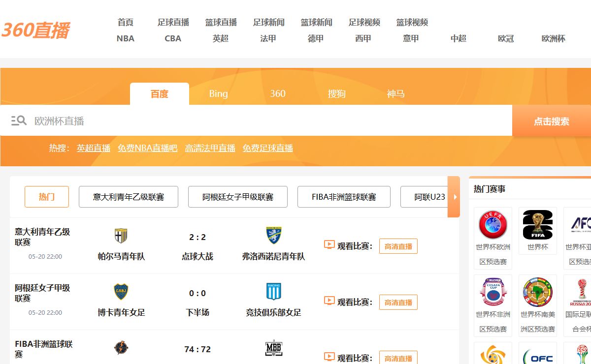This screenshot has width=591, height=364.
Task: Go to the 意甲 section
Action: click(x=411, y=38)
